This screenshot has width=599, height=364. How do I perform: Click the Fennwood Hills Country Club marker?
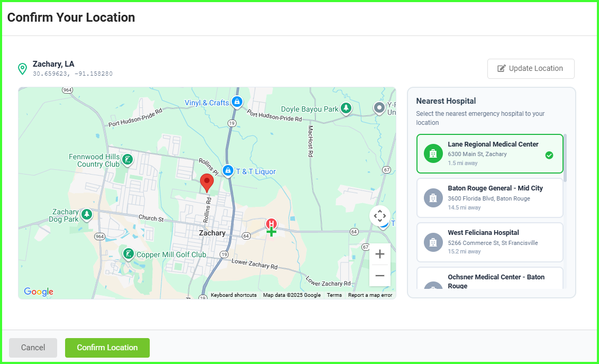[x=127, y=159]
